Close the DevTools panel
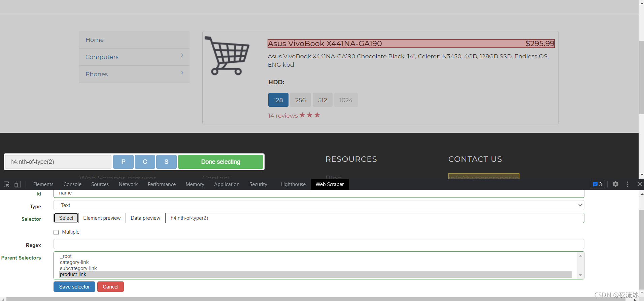 point(640,184)
